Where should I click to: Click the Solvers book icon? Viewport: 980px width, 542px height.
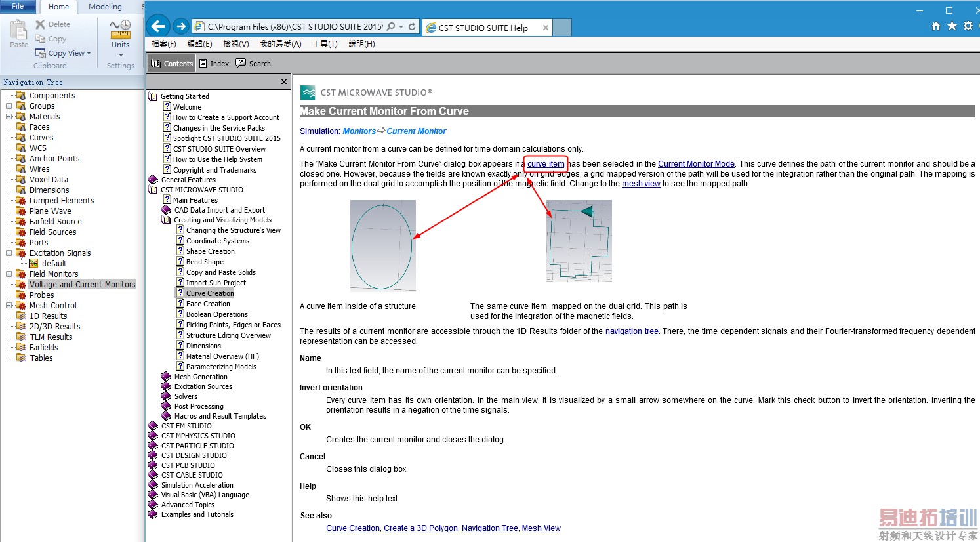pyautogui.click(x=166, y=396)
